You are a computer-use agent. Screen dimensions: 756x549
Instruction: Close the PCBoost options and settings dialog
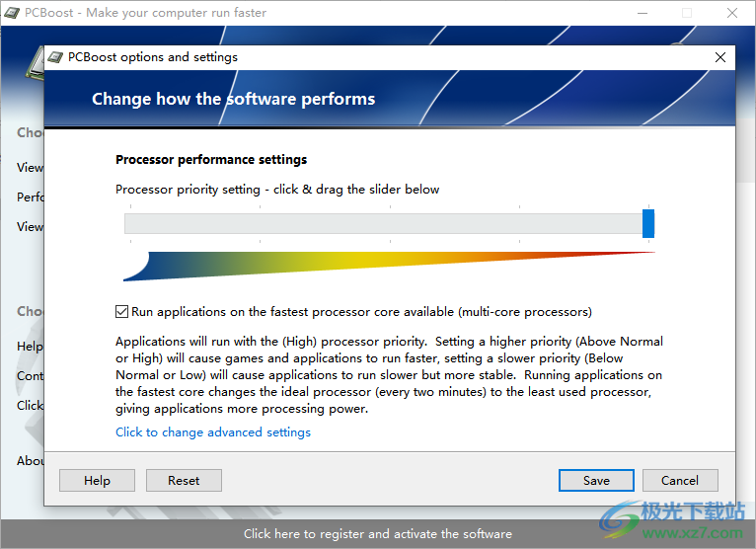(x=720, y=57)
